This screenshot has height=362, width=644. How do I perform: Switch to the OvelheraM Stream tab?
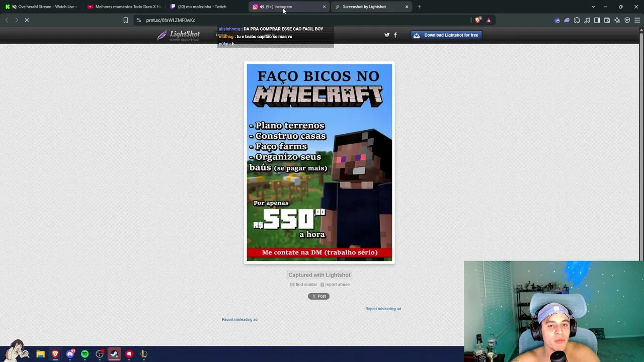[41, 7]
